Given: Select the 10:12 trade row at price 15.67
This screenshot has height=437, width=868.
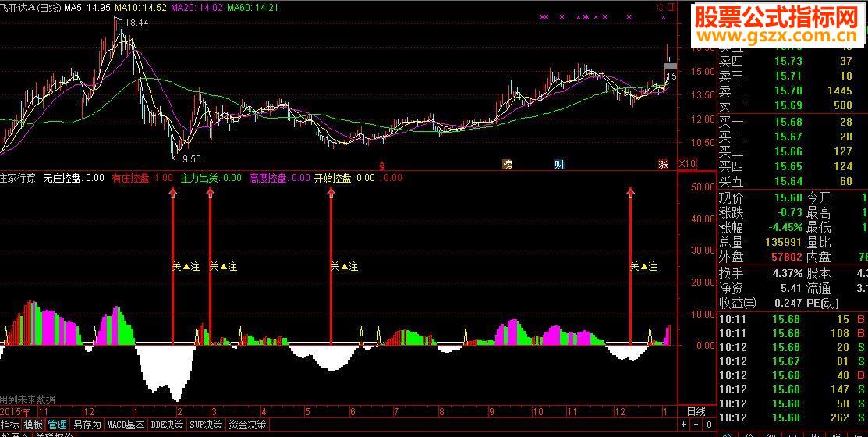Looking at the screenshot, I should click(x=792, y=361).
